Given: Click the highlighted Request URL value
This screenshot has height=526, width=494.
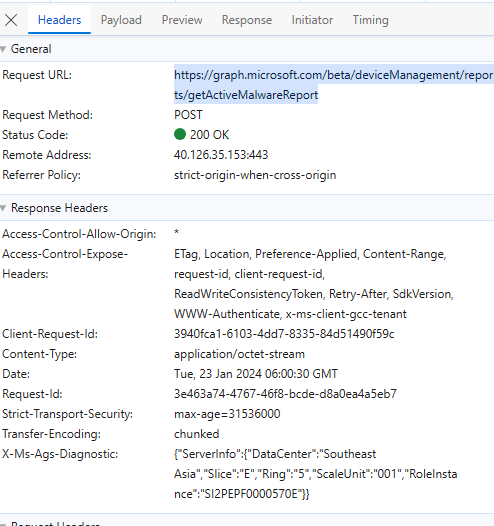Looking at the screenshot, I should pyautogui.click(x=334, y=85).
